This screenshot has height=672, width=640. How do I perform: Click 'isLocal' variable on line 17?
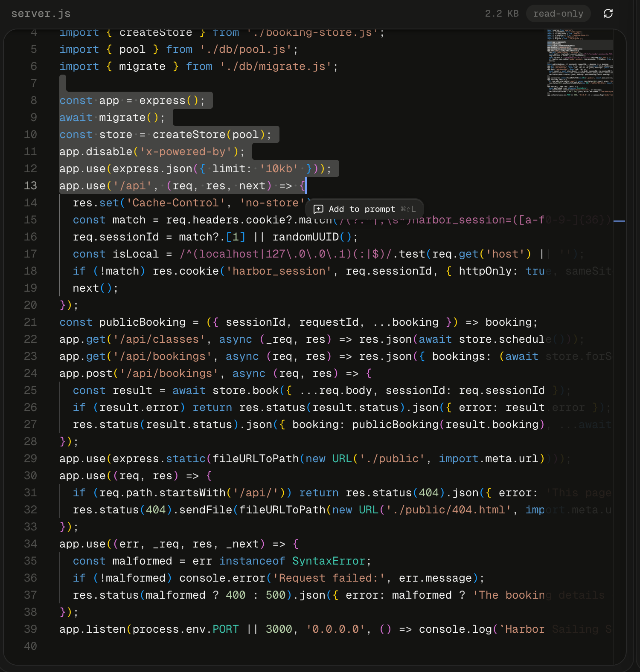click(x=136, y=254)
